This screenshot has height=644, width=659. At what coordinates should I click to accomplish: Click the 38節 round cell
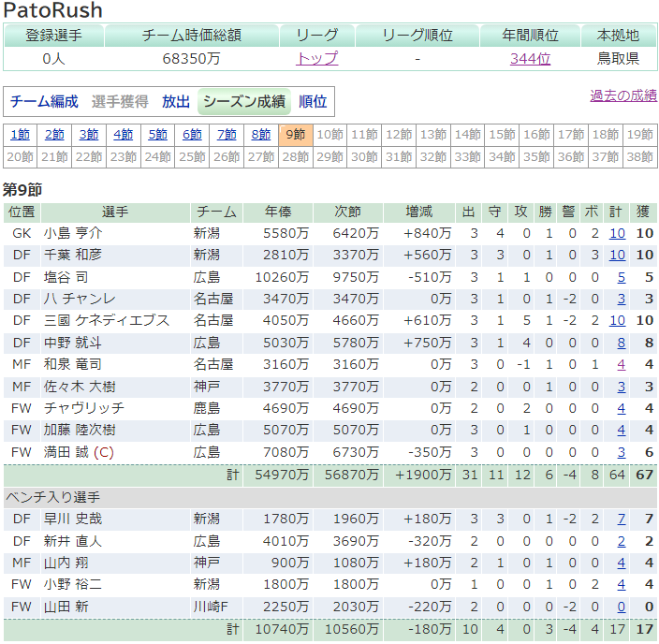(x=640, y=157)
